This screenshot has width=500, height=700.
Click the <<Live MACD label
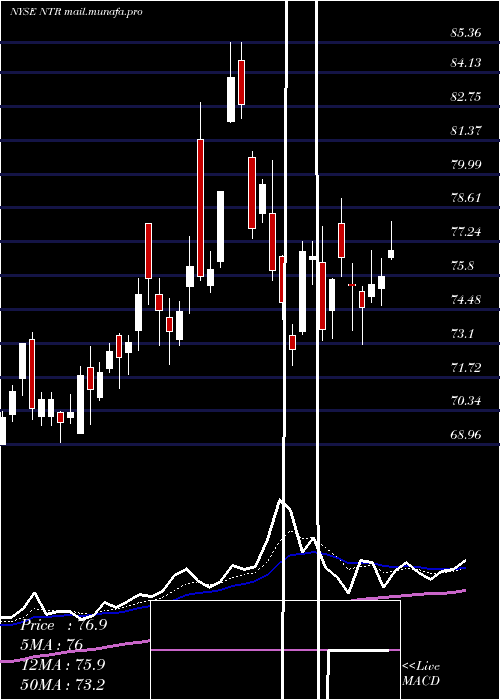421,673
